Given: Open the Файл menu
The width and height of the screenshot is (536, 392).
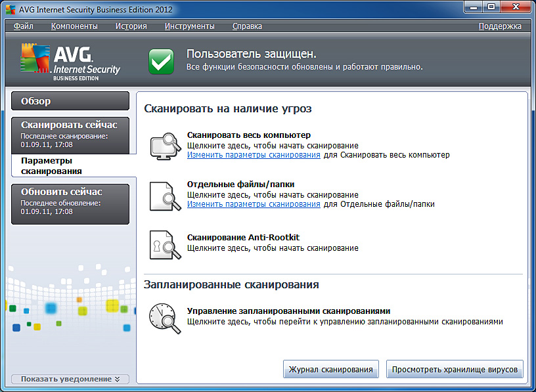Looking at the screenshot, I should pos(24,26).
